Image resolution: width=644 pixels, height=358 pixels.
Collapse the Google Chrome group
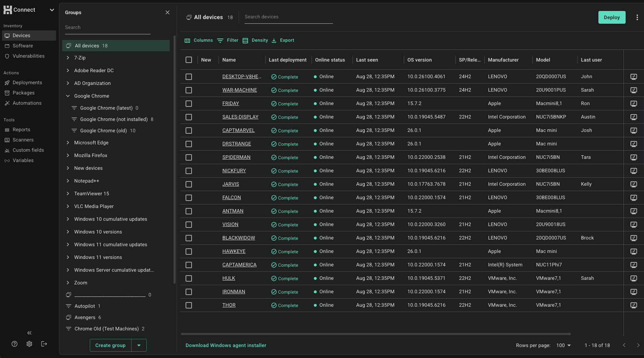coord(68,96)
